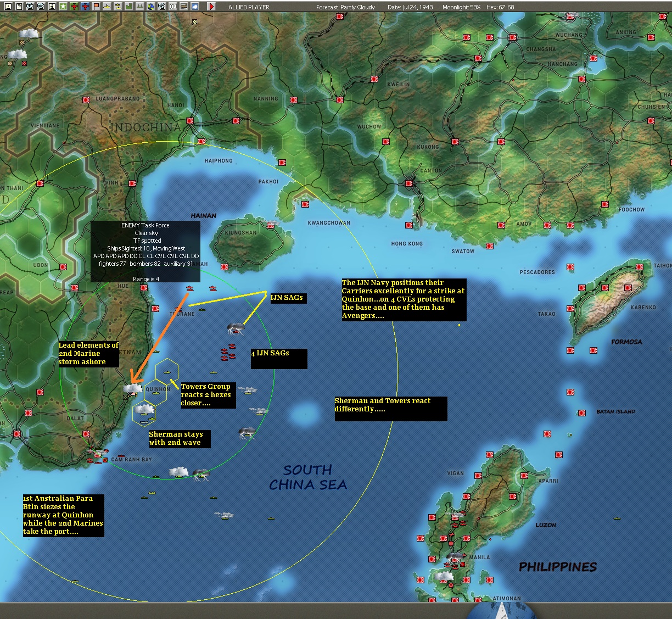Select the Japanese base at Pakhoi
This screenshot has width=672, height=619.
[282, 163]
